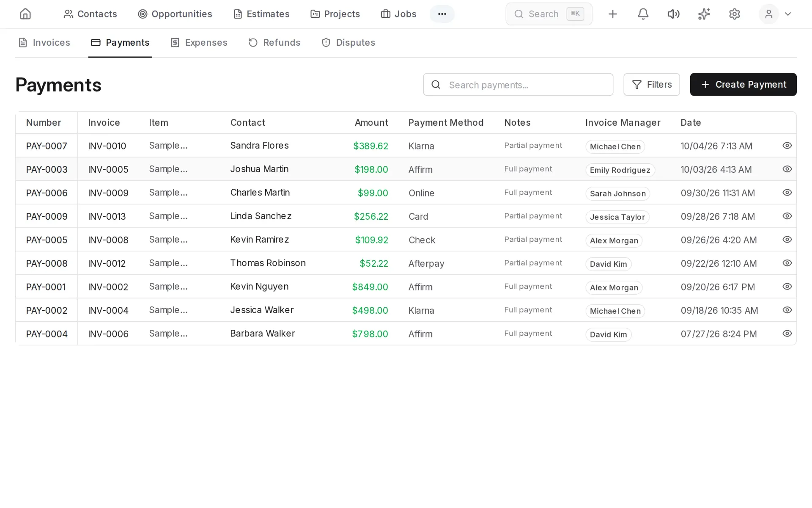Open the AI sparkles assistant icon

[x=704, y=14]
